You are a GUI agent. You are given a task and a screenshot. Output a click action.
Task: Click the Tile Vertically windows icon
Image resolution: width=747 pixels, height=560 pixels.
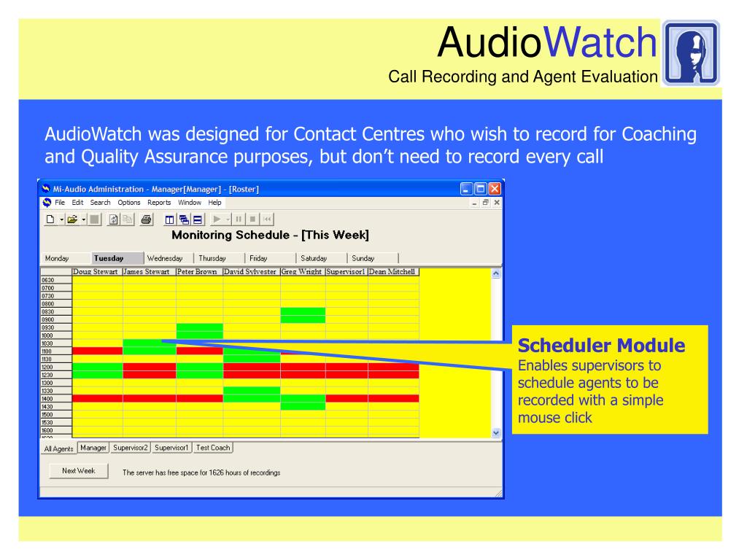[169, 219]
